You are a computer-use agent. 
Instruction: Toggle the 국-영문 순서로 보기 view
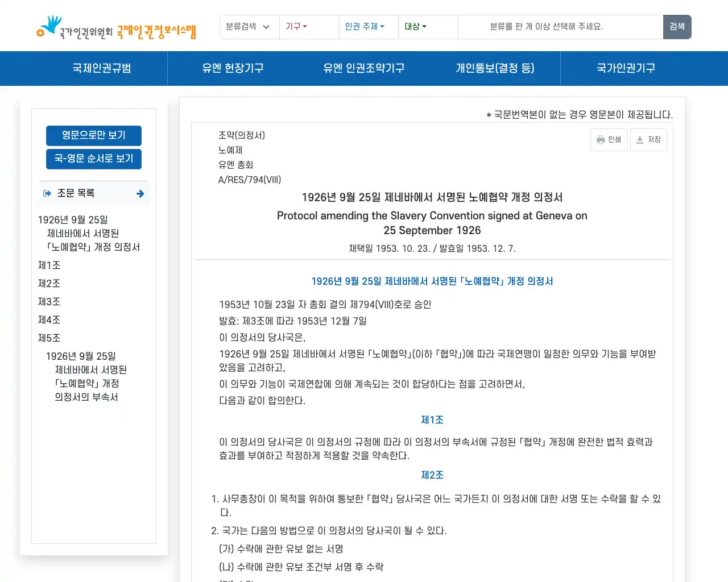(x=93, y=159)
